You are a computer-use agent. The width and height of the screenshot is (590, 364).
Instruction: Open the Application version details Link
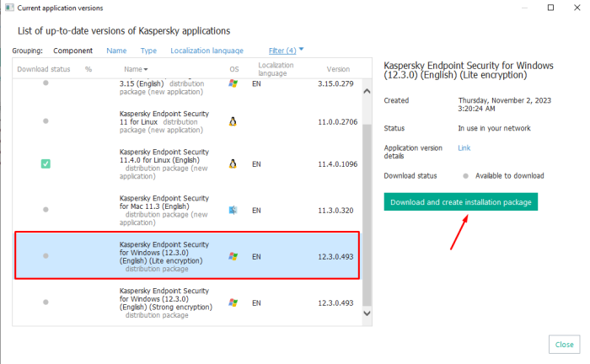[464, 147]
